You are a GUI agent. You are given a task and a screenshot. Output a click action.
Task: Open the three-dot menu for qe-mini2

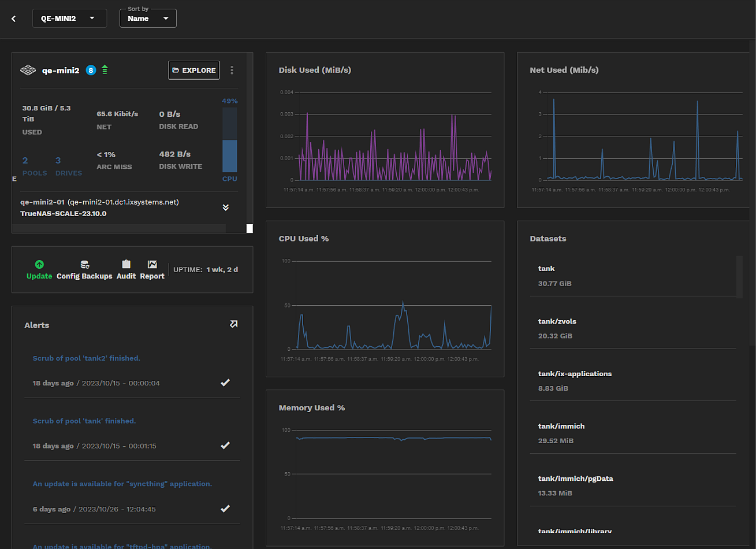click(232, 70)
